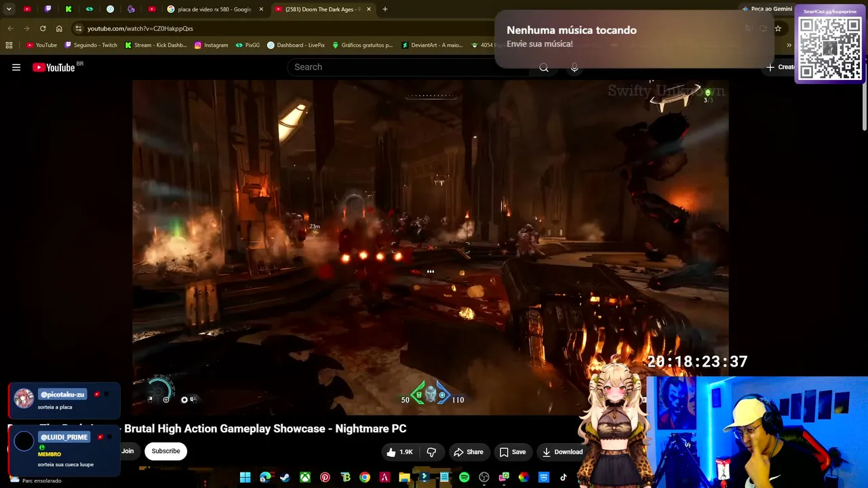
Task: Open the 'Gráficos gratuitos' bookmark
Action: tap(362, 45)
